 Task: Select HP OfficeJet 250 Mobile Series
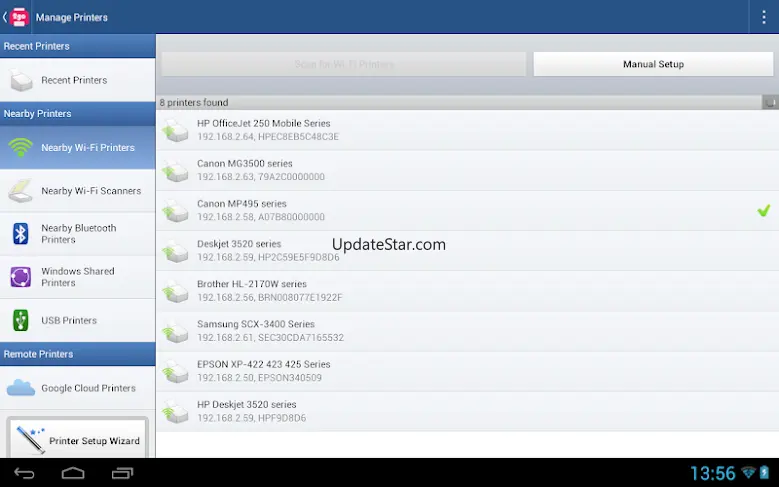point(467,130)
